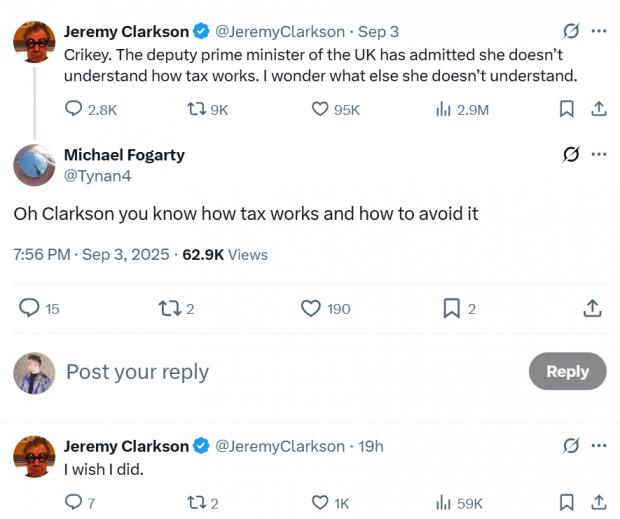Image resolution: width=620 pixels, height=519 pixels.
Task: Share Michael Fogarty's post via the share icon
Action: [592, 309]
